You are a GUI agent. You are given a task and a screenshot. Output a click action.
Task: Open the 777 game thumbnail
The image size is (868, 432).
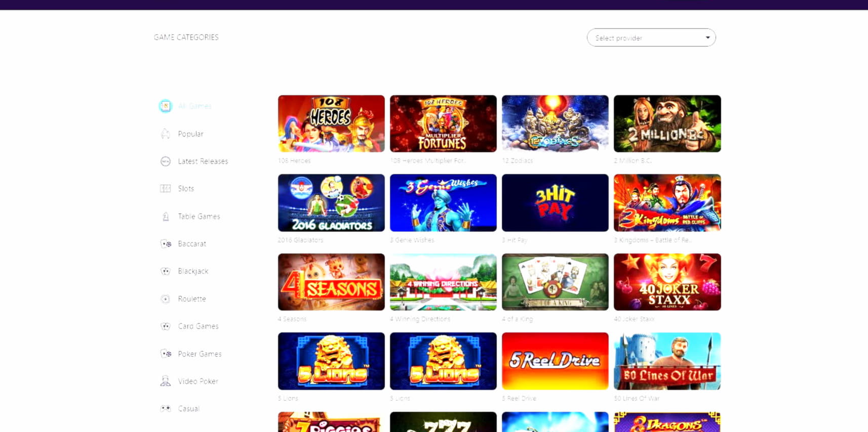click(443, 422)
